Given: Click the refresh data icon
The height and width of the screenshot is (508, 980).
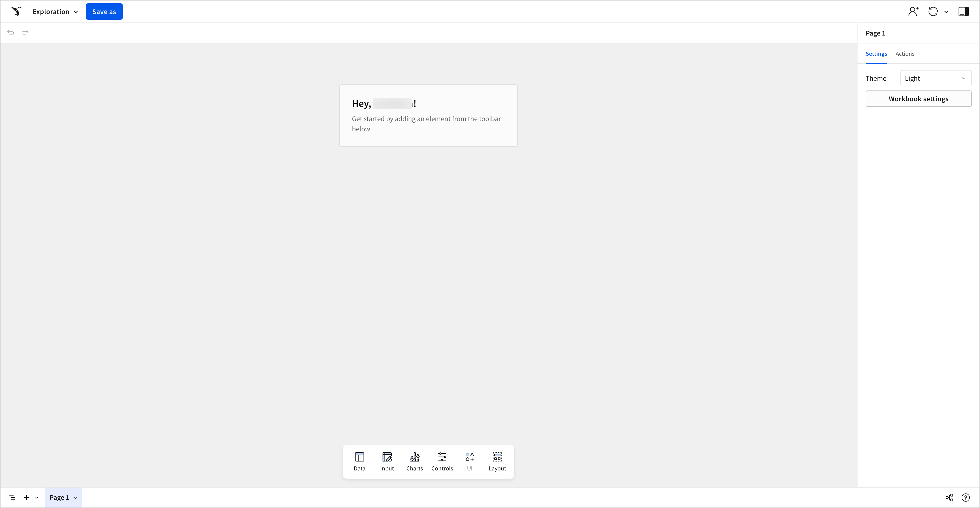Looking at the screenshot, I should 933,11.
